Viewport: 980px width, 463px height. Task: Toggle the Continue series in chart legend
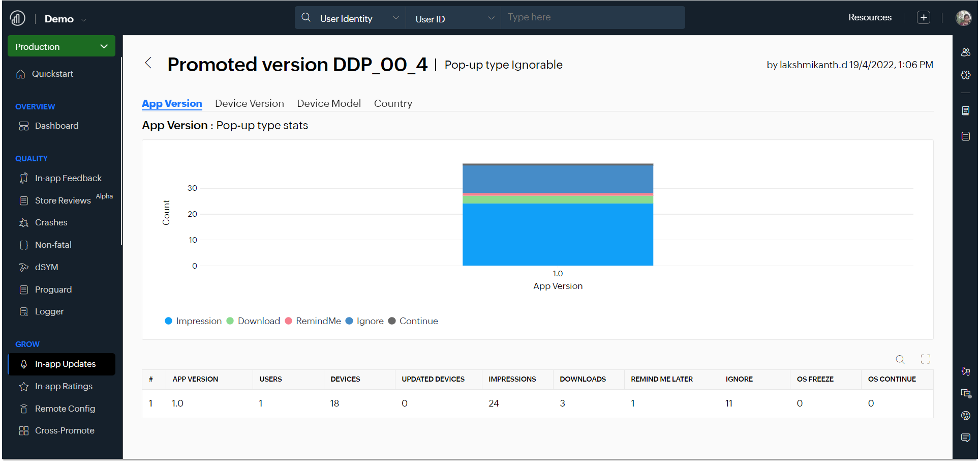pos(413,321)
